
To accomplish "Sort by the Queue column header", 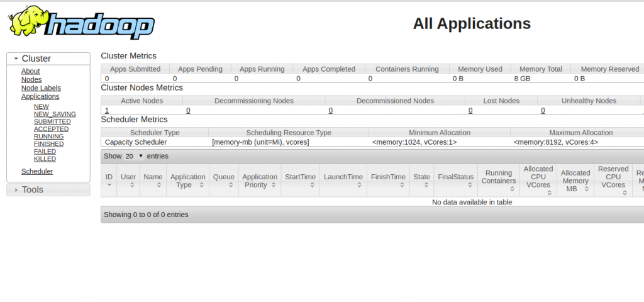I will pos(223,181).
